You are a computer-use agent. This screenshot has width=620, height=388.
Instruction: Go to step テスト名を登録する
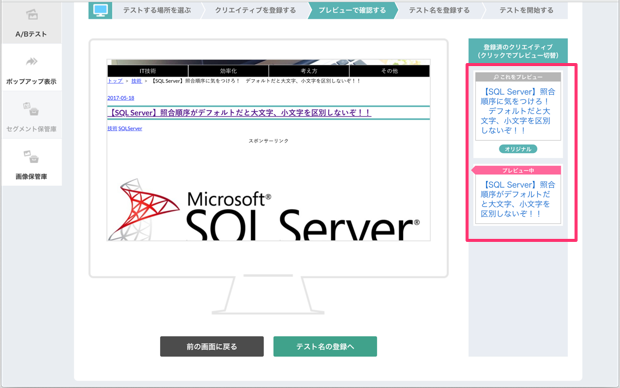[x=439, y=10]
